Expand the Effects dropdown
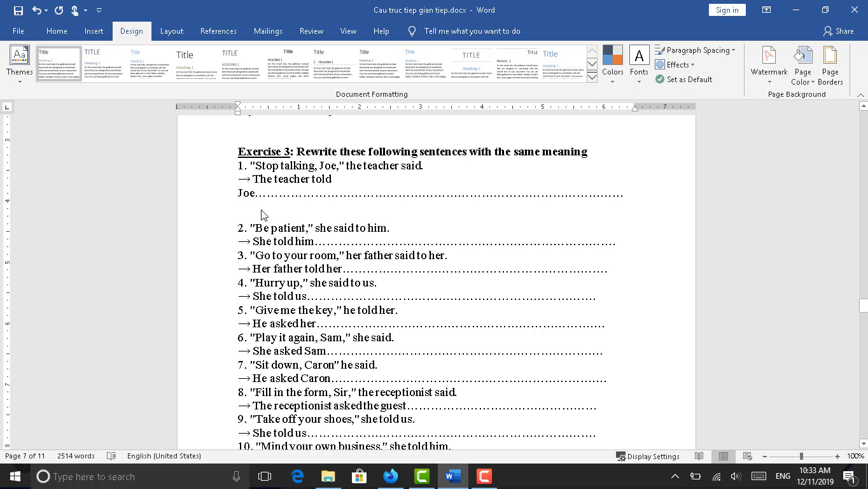Image resolution: width=868 pixels, height=489 pixels. [676, 65]
